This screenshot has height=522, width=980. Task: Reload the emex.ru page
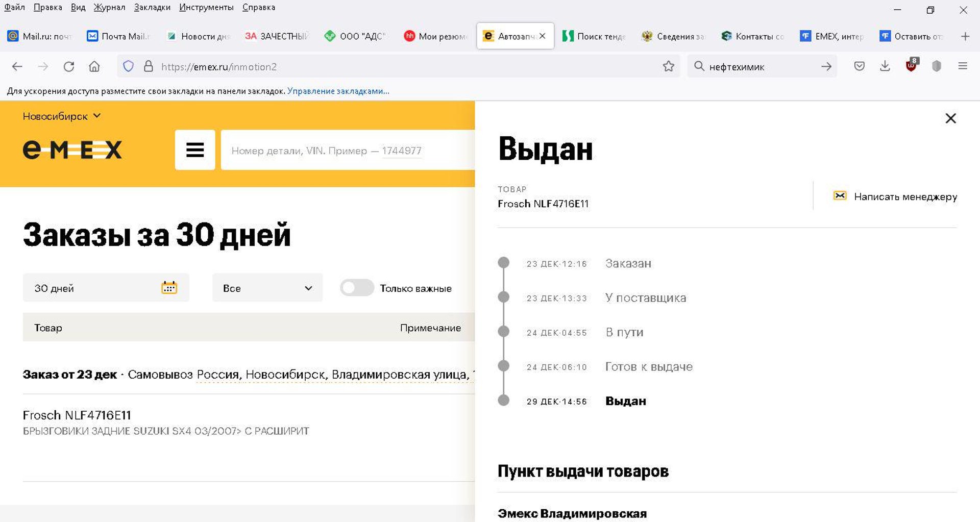coord(69,66)
